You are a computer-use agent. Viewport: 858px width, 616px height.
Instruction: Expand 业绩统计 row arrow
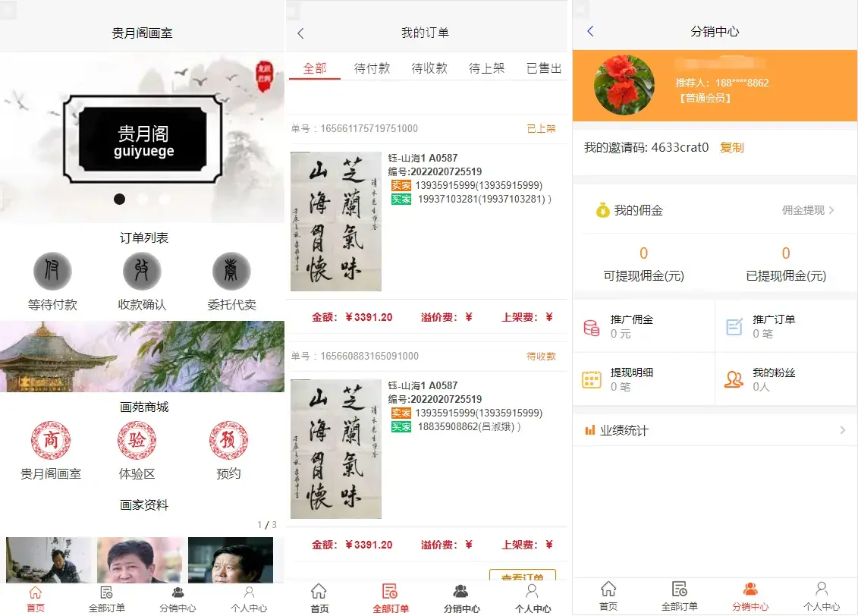[x=843, y=431]
